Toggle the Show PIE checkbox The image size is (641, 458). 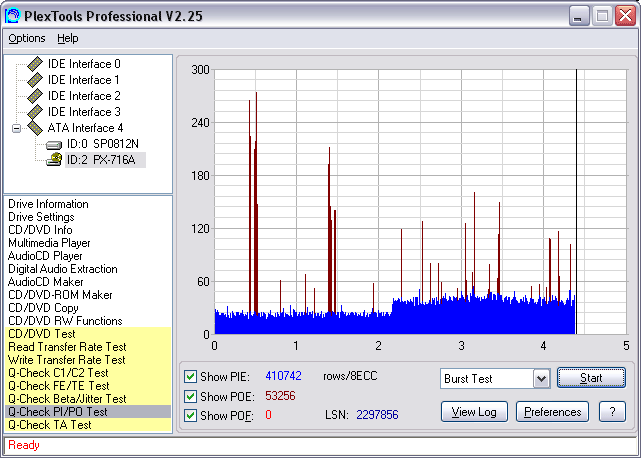[190, 376]
